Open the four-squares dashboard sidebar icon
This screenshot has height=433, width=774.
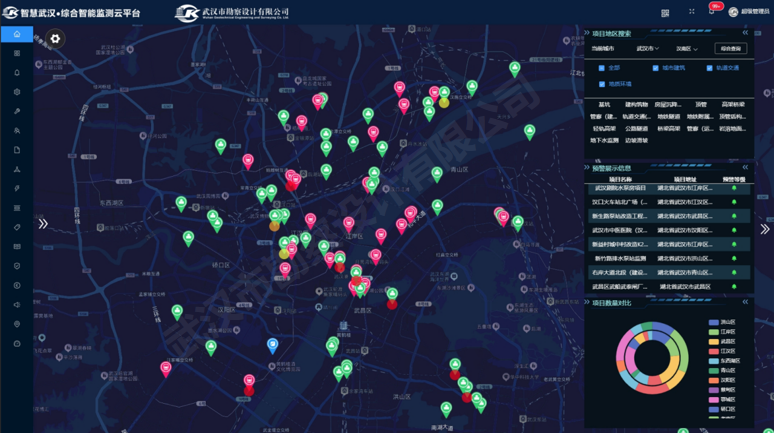coord(17,53)
